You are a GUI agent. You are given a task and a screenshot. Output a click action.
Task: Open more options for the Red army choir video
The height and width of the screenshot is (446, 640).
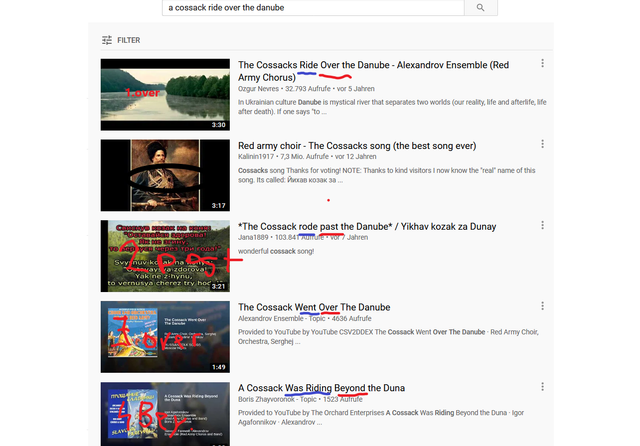tap(542, 144)
